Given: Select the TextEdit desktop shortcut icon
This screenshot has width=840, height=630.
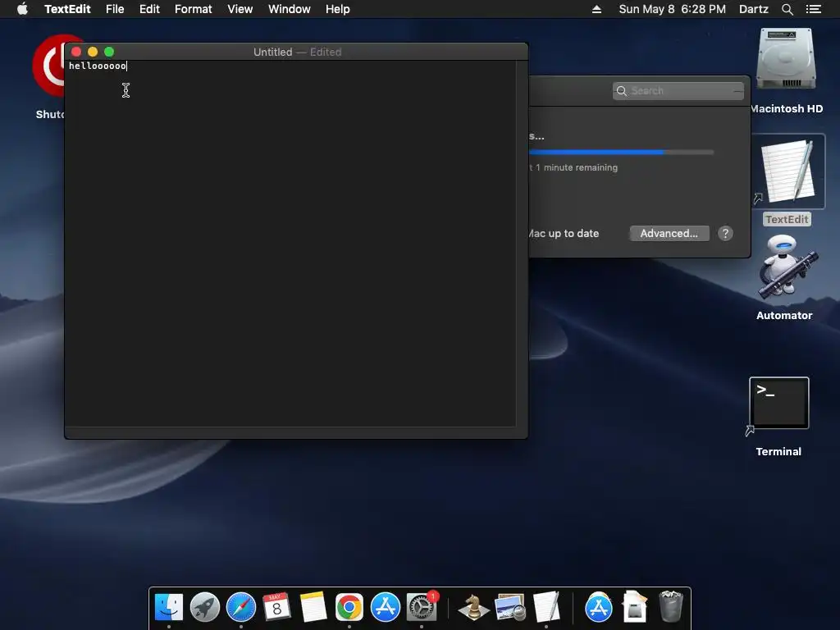Looking at the screenshot, I should [x=788, y=171].
